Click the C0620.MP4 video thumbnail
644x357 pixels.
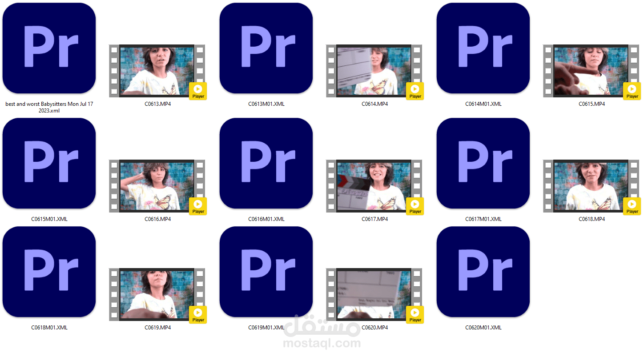click(x=374, y=294)
